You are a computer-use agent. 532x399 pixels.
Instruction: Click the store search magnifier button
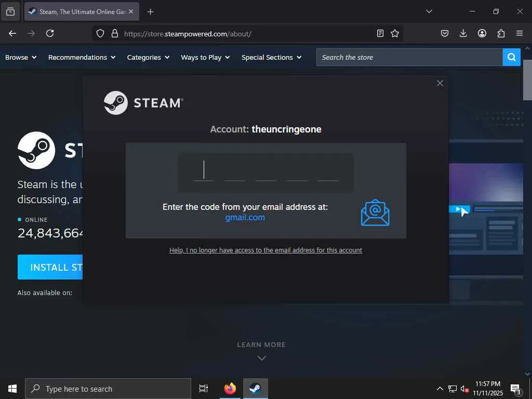click(512, 57)
